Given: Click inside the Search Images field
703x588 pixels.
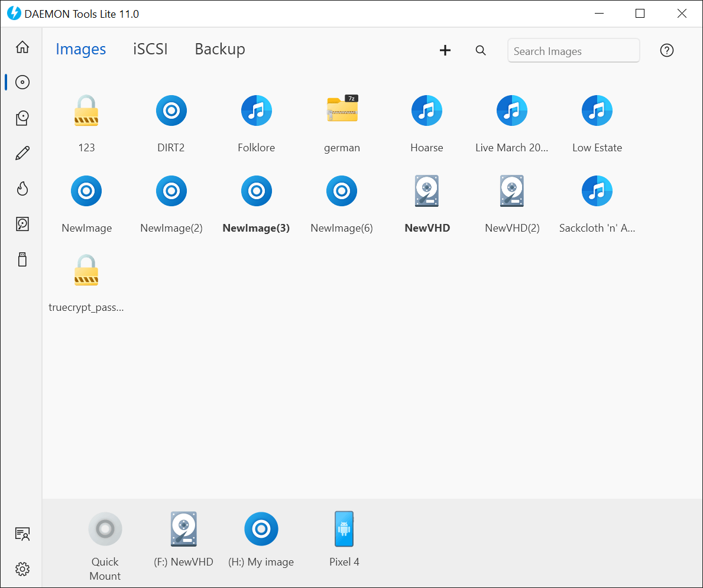Looking at the screenshot, I should tap(573, 50).
